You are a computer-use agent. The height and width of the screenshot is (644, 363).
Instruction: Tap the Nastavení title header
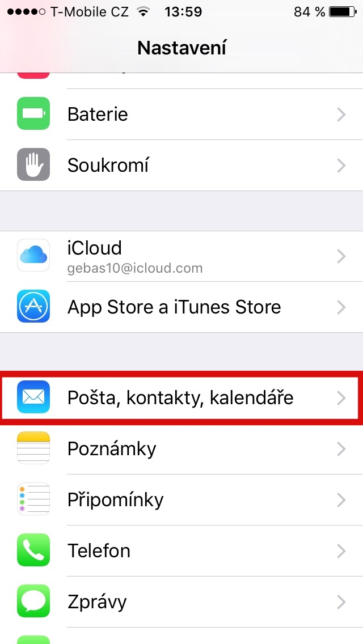point(181,48)
